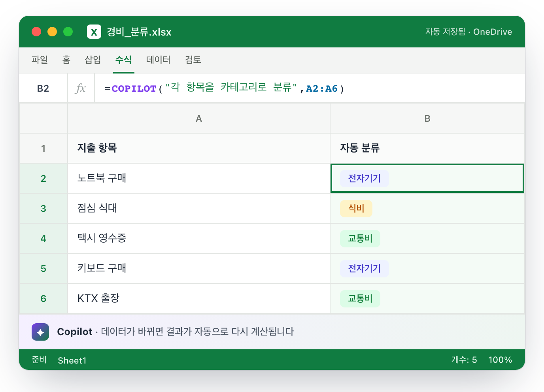Click the 교통비 tag in row 4

(360, 238)
